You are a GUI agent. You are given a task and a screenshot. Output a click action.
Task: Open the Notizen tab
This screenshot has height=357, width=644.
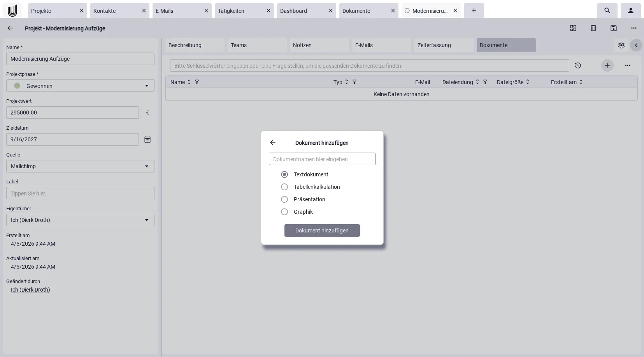[x=319, y=45]
